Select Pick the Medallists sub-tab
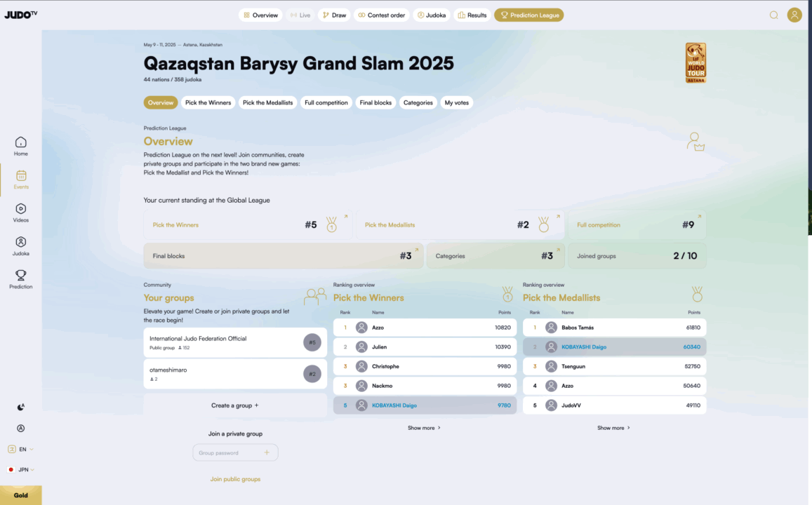This screenshot has height=505, width=812. coord(267,102)
